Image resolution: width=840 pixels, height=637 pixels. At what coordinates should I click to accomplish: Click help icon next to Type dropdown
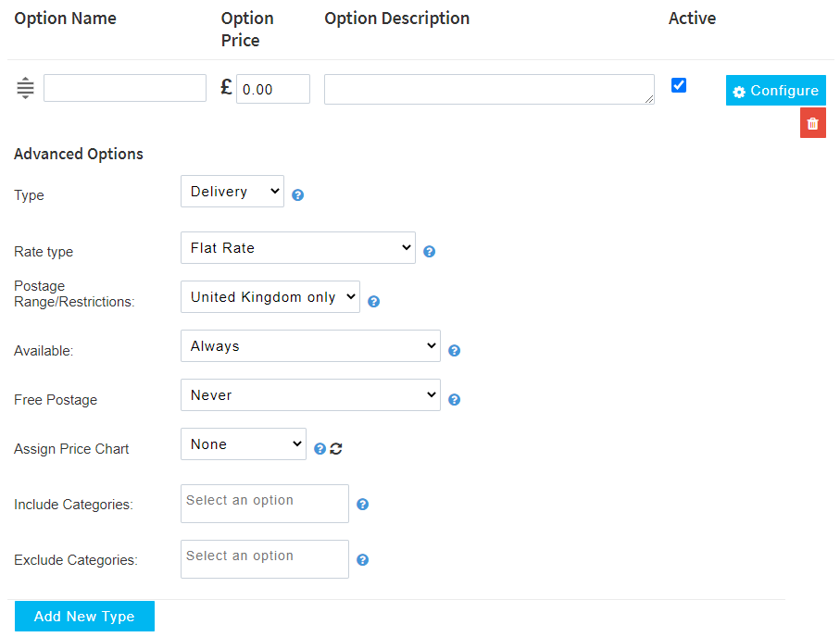pos(298,195)
